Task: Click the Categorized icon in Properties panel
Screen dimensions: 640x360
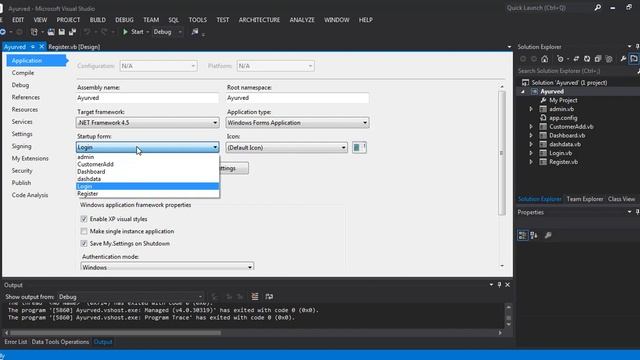Action: (x=522, y=235)
